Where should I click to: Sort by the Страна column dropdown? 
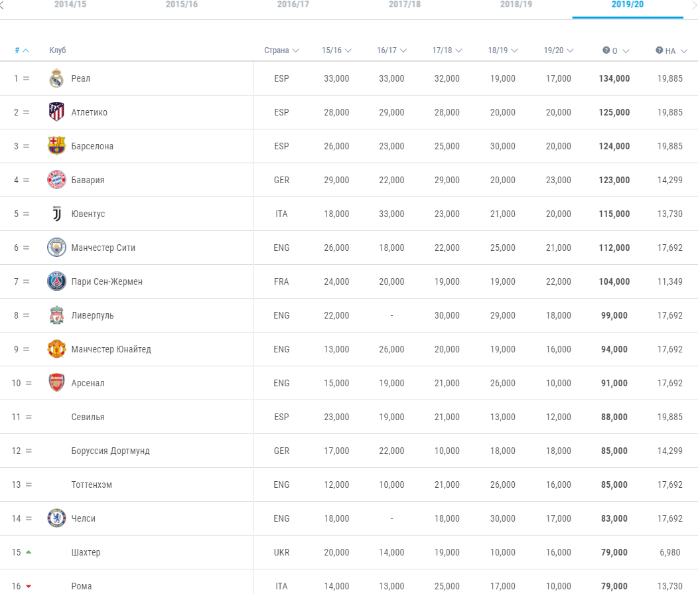[281, 50]
